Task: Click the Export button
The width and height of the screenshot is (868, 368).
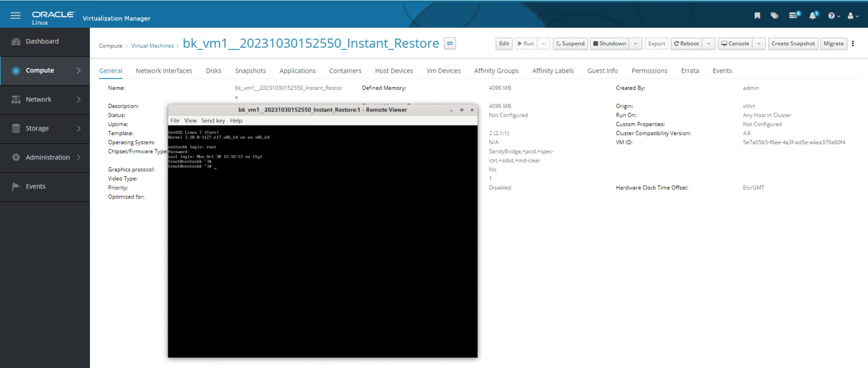Action: coord(656,44)
